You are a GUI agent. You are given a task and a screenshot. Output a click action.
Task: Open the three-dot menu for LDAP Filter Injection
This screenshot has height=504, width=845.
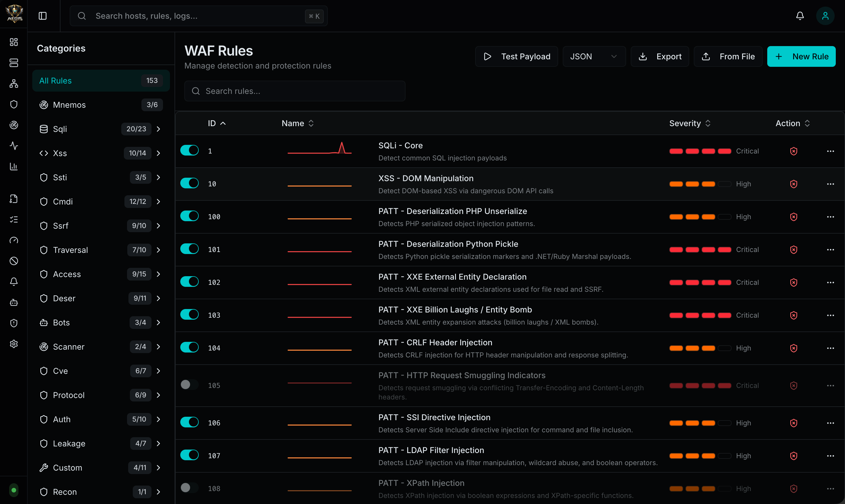830,456
